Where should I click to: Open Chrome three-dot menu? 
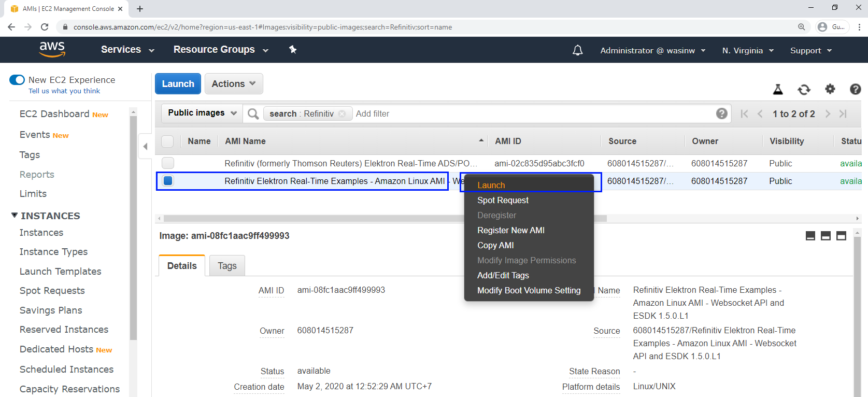(x=859, y=27)
